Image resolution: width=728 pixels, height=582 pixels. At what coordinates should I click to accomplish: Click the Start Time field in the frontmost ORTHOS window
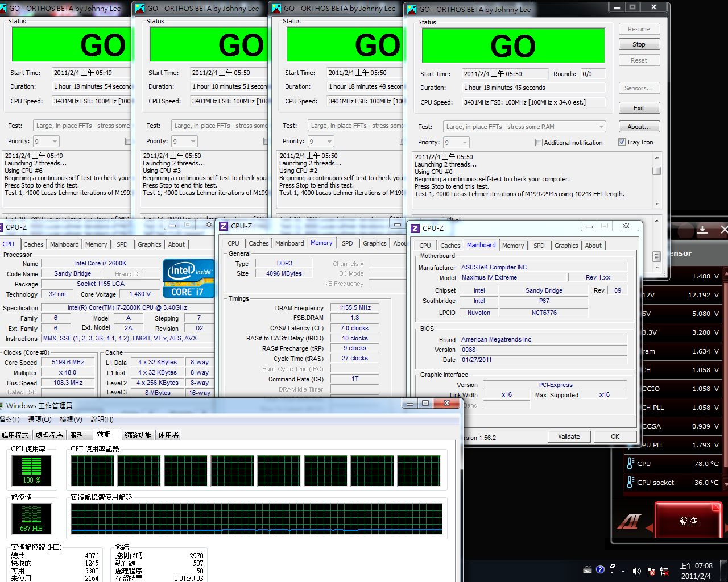(x=505, y=74)
